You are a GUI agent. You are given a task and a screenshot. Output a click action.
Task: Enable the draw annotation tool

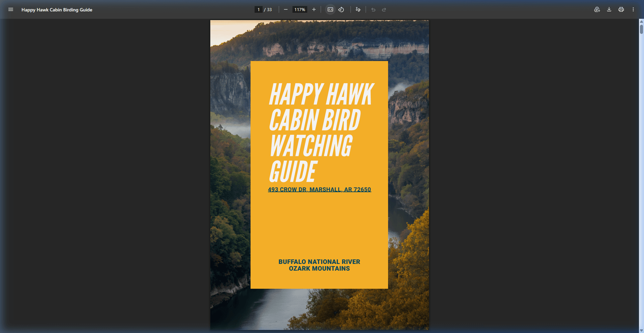pyautogui.click(x=358, y=9)
